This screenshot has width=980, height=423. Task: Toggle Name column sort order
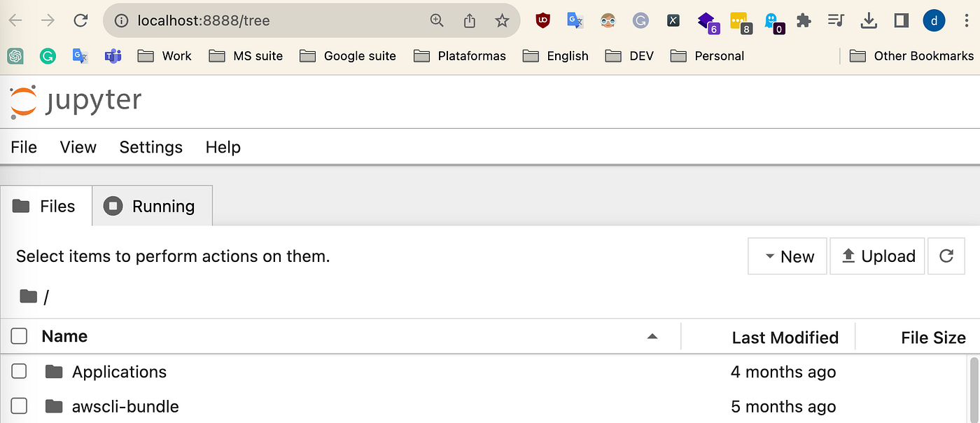pos(652,336)
